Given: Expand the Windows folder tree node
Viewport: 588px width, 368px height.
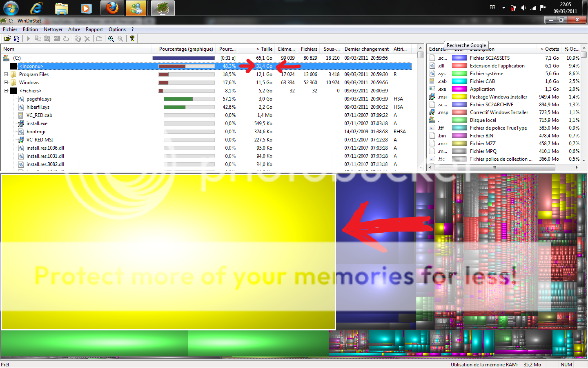Looking at the screenshot, I should coord(6,83).
